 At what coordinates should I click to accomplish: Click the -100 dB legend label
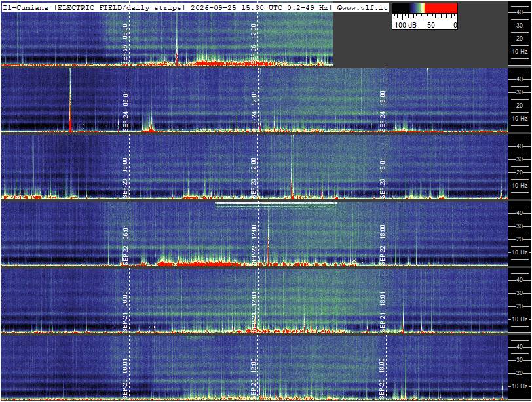pyautogui.click(x=404, y=25)
